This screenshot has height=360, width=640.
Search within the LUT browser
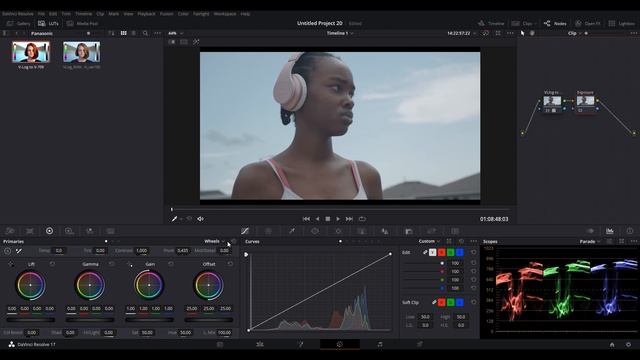pyautogui.click(x=145, y=33)
